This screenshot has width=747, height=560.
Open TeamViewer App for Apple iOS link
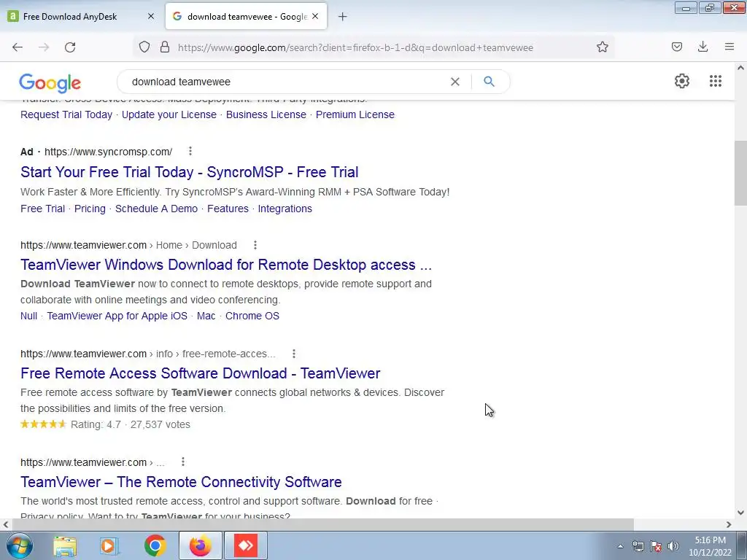point(117,316)
